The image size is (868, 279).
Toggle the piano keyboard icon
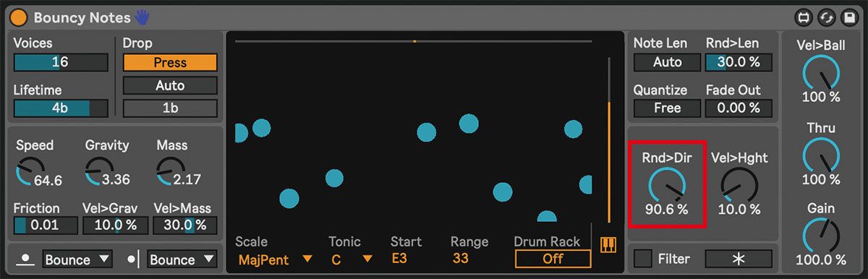(608, 244)
